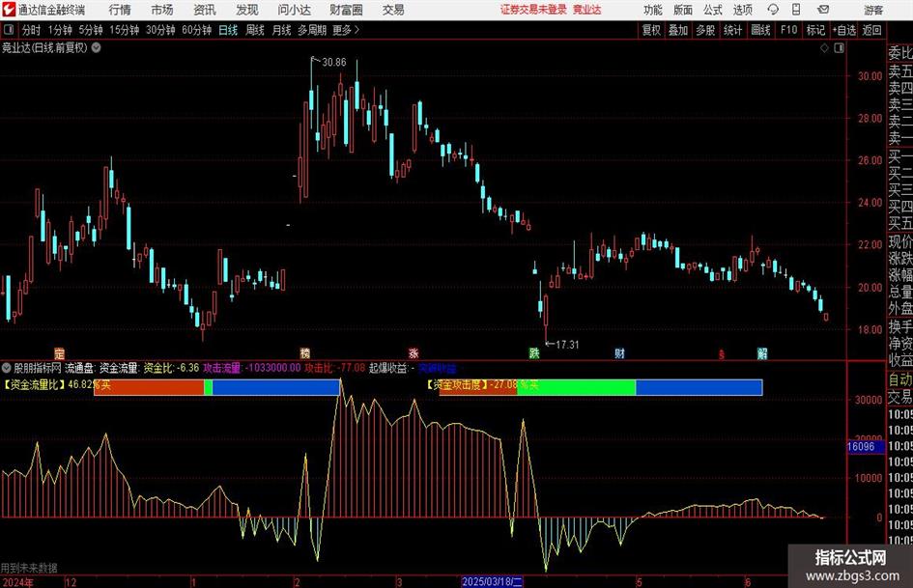Toggle the right info panel icon
Image resolution: width=913 pixels, height=588 pixels.
tap(839, 48)
